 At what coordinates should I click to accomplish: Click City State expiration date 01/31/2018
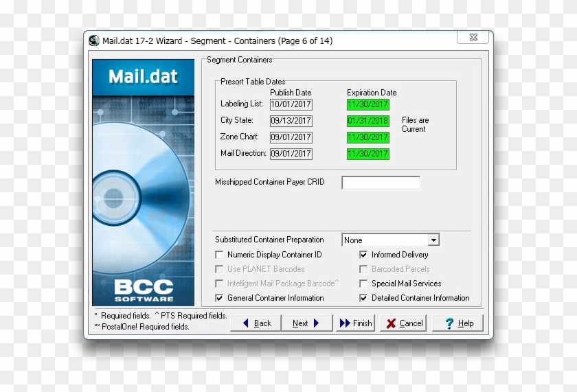point(368,121)
